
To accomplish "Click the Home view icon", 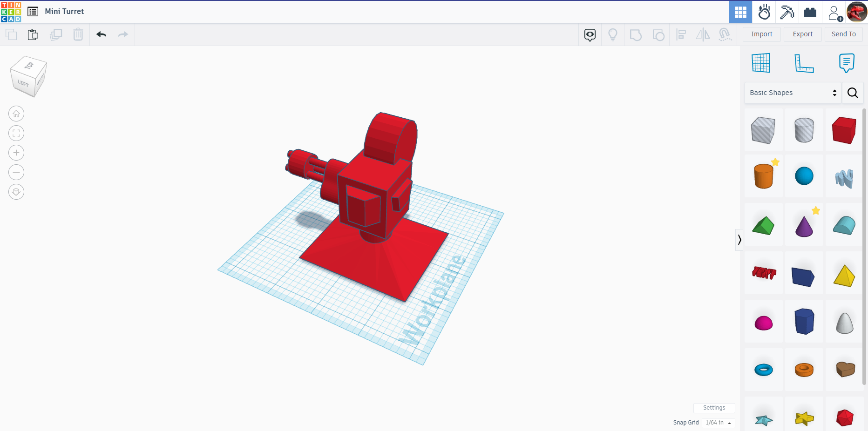I will coord(16,114).
